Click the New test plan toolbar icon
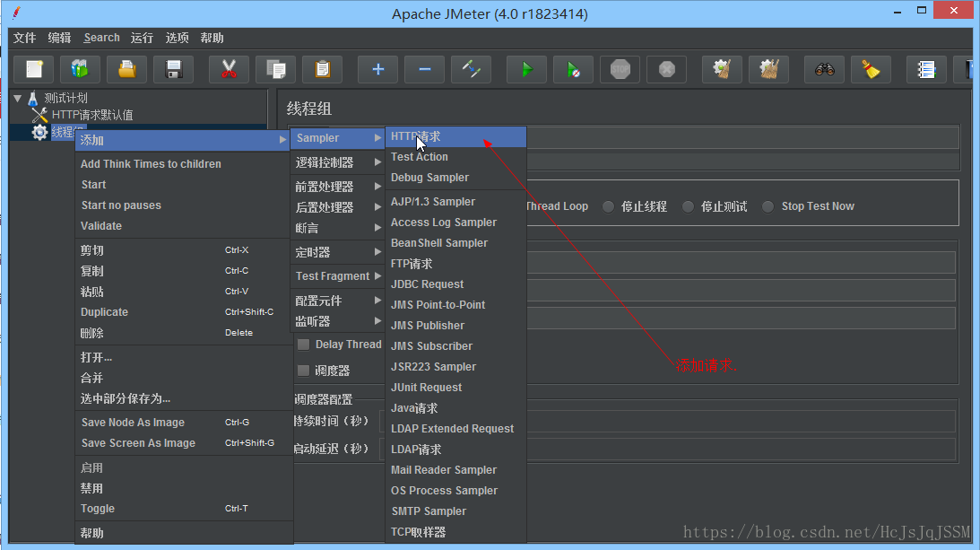This screenshot has height=550, width=980. click(34, 69)
